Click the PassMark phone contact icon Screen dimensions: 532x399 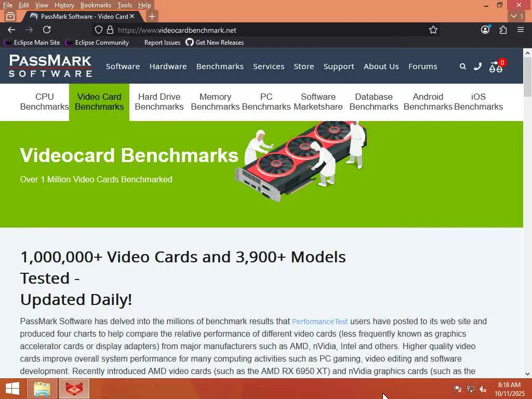coord(478,66)
